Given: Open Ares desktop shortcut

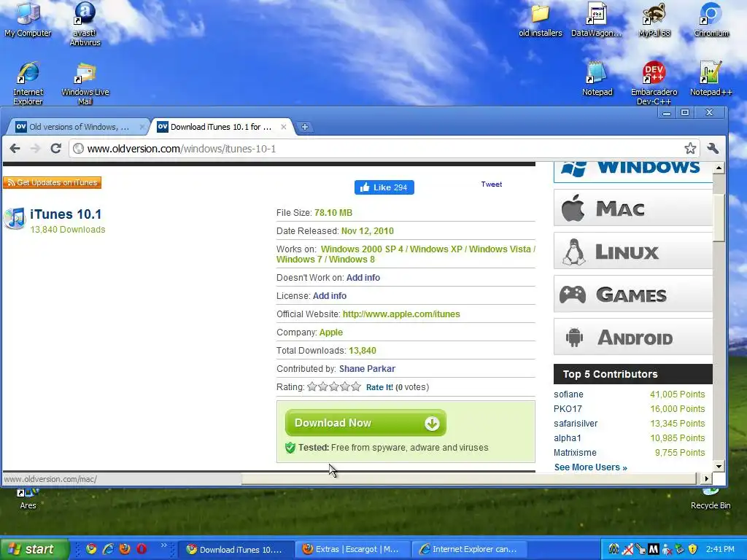Looking at the screenshot, I should [28, 499].
